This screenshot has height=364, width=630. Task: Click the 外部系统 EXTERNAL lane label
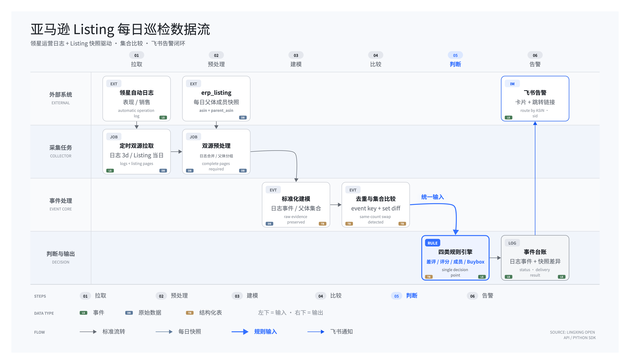(x=60, y=98)
